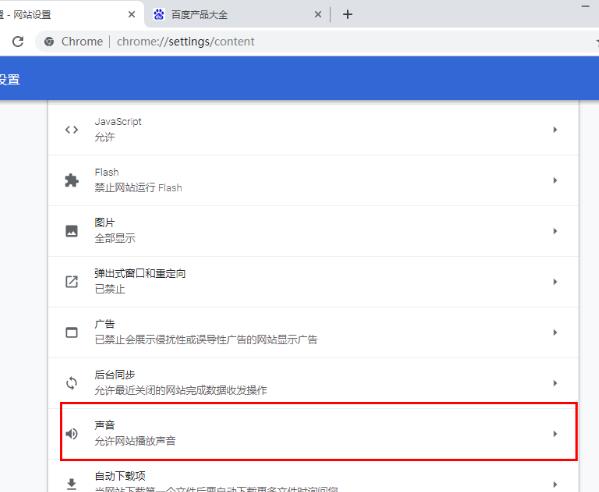Expand the JavaScript row arrow
Viewport: 599px width, 492px height.
[x=555, y=130]
